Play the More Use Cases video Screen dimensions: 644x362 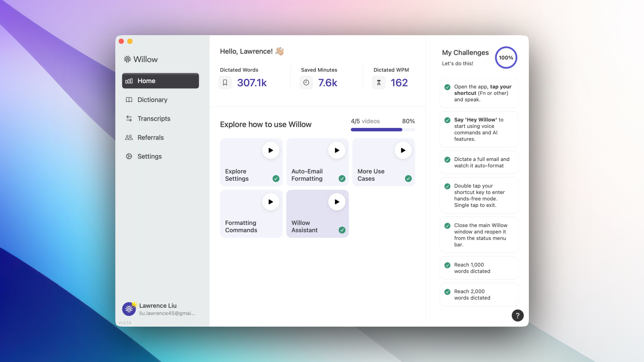click(403, 150)
